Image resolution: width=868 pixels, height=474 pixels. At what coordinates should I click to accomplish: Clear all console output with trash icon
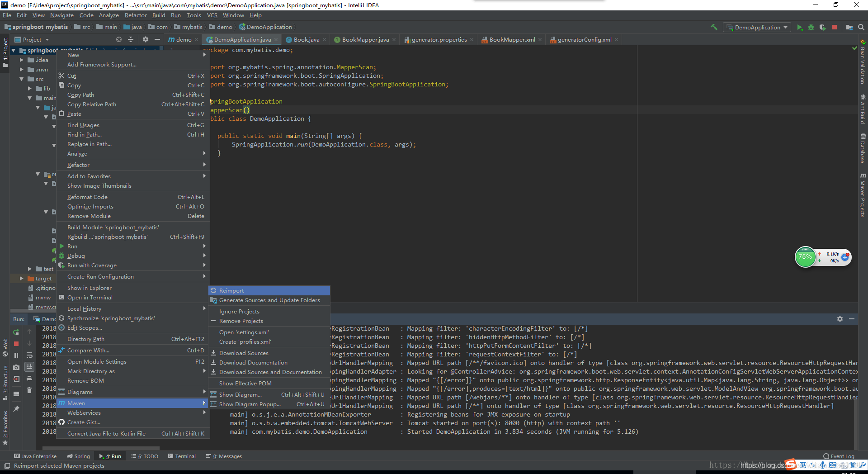click(29, 390)
